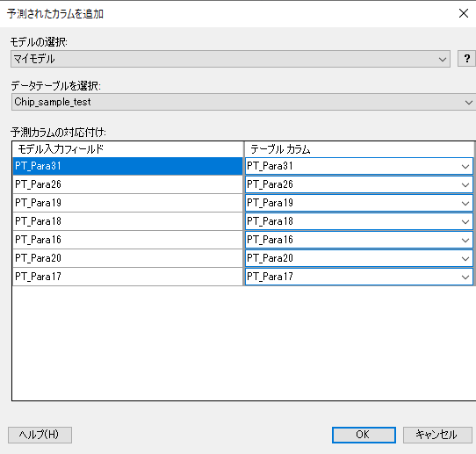Image resolution: width=476 pixels, height=454 pixels.
Task: Close the 予測されたカラムを追加 dialog
Action: (463, 13)
